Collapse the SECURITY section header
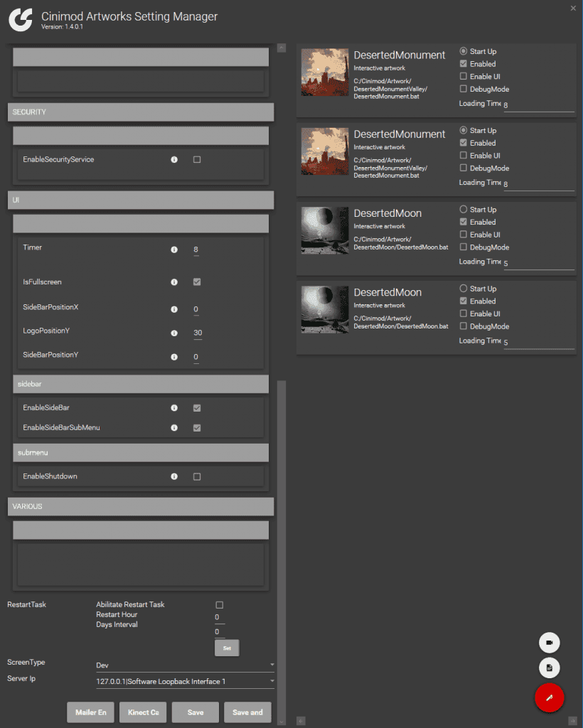The width and height of the screenshot is (583, 728). pyautogui.click(x=141, y=112)
